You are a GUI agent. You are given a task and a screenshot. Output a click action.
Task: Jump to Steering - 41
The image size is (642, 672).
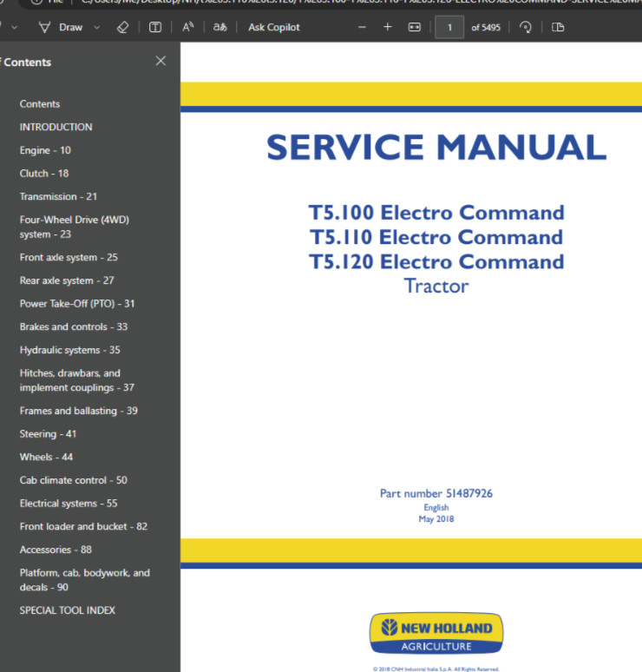tap(48, 434)
